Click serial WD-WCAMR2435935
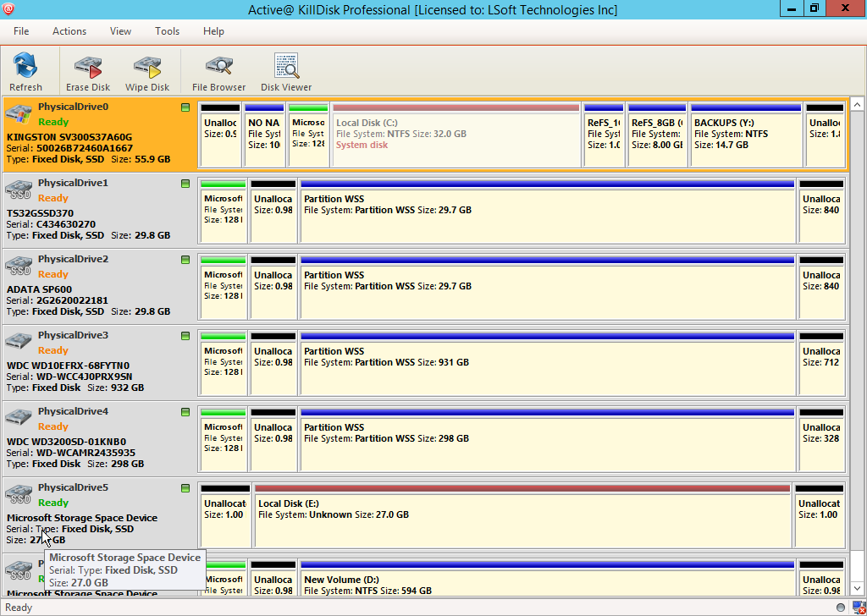Screen dimensions: 867x616 pos(86,453)
